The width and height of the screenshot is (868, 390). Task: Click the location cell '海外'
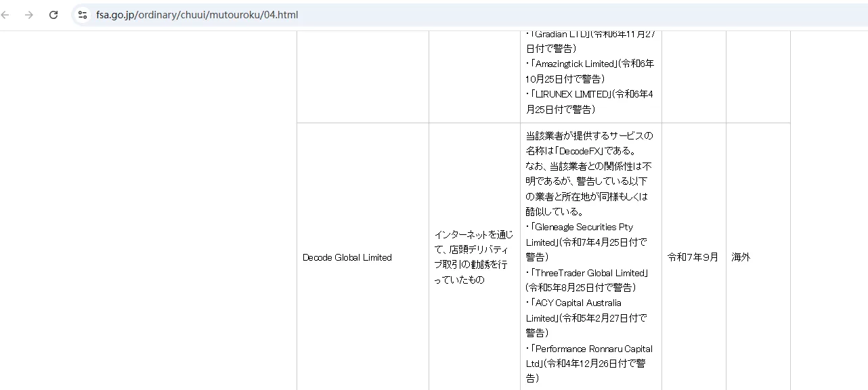741,257
